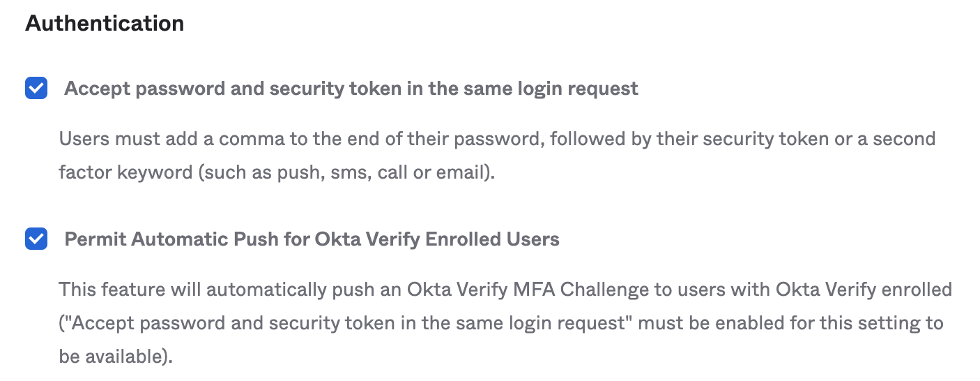
Task: Disable the Permit Automatic Push checkbox
Action: pos(36,239)
